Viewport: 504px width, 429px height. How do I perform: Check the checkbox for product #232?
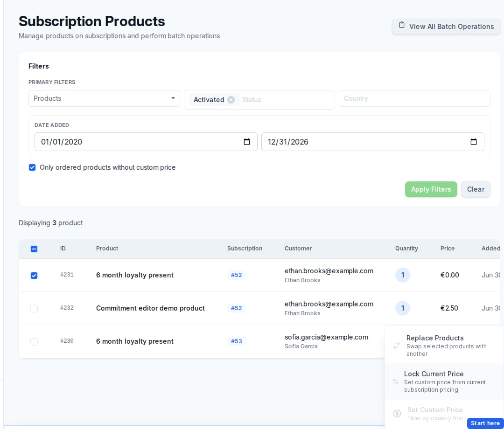[34, 309]
